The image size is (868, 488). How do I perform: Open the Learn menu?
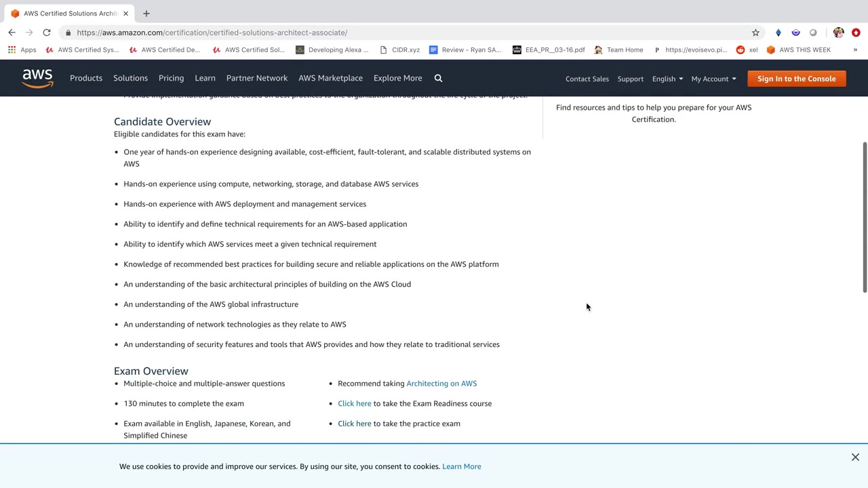pos(205,78)
